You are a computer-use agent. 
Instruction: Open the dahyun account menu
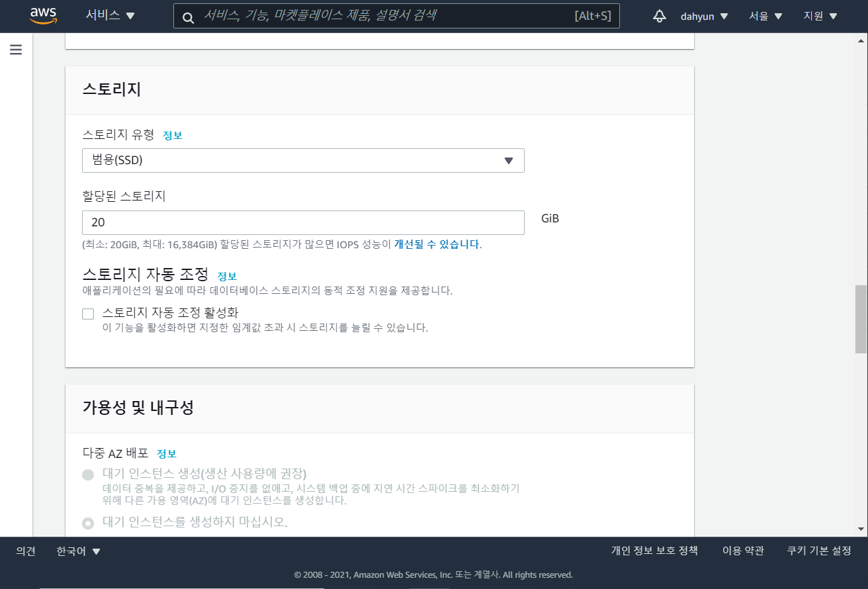[x=704, y=17]
